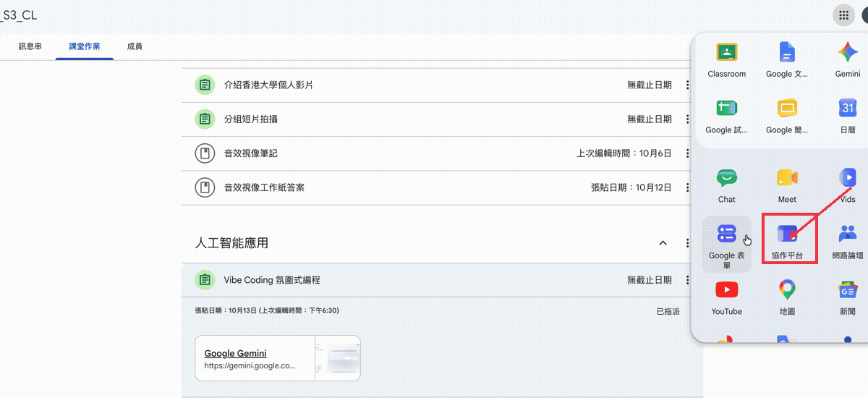This screenshot has height=398, width=868.
Task: Open more options for 介紹香港大學個人影片
Action: [688, 85]
